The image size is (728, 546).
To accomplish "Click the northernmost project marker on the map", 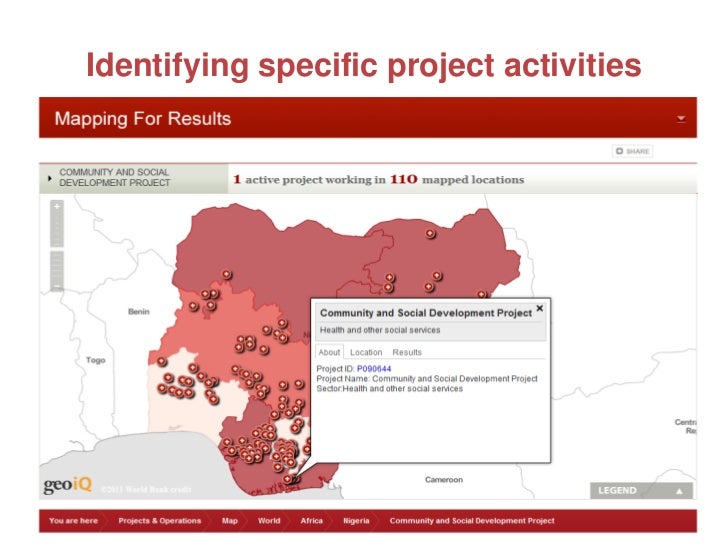I will pyautogui.click(x=430, y=234).
